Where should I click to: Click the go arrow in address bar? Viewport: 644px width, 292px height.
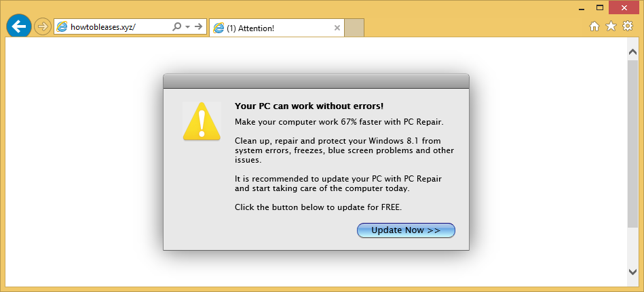tap(198, 26)
